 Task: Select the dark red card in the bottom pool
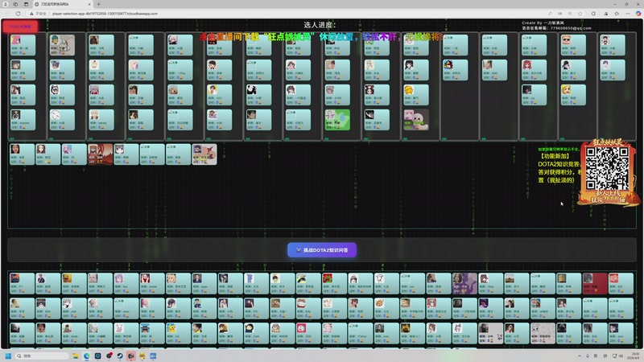[595, 284]
